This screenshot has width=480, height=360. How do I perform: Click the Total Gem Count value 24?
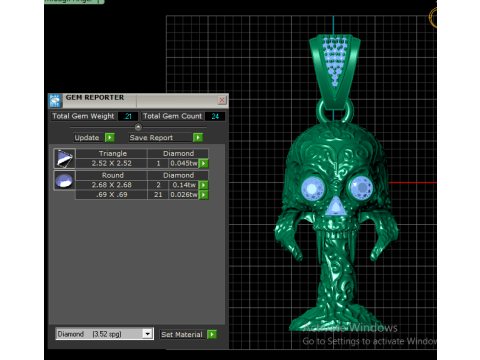pyautogui.click(x=215, y=116)
